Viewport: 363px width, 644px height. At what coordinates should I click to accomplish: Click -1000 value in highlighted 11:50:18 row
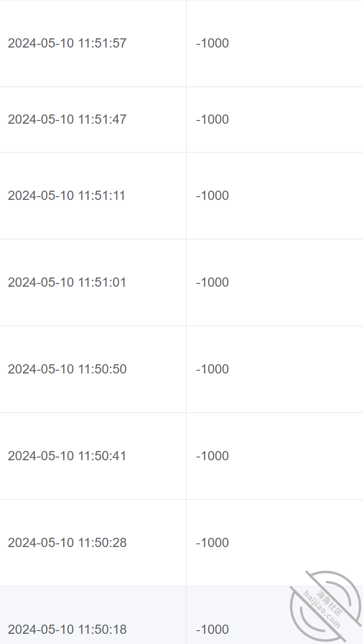pos(213,630)
